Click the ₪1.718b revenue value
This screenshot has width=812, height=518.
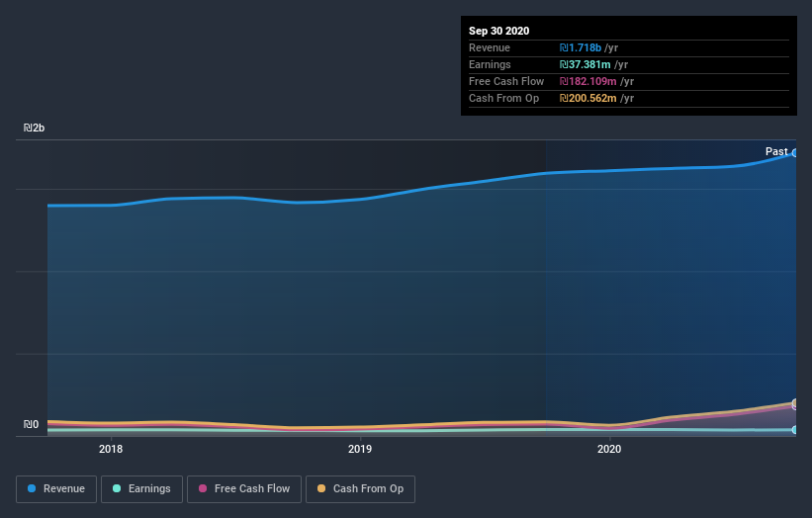coord(580,47)
